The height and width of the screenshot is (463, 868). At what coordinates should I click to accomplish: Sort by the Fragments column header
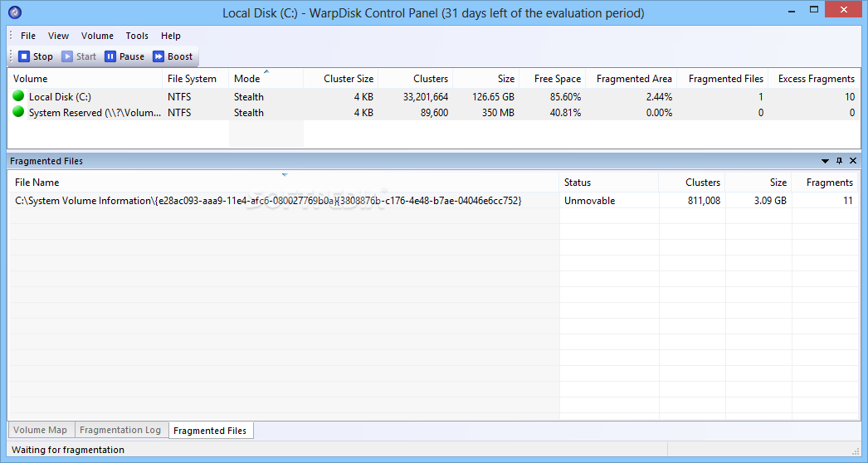point(825,183)
